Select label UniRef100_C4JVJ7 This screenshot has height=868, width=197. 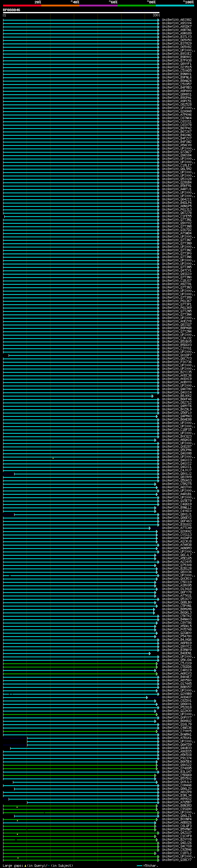point(177,470)
